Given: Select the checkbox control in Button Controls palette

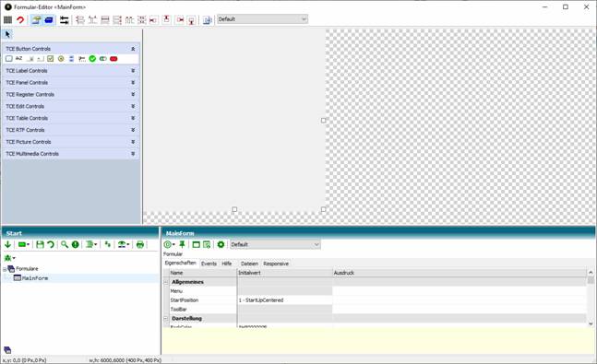Looking at the screenshot, I should [x=50, y=59].
